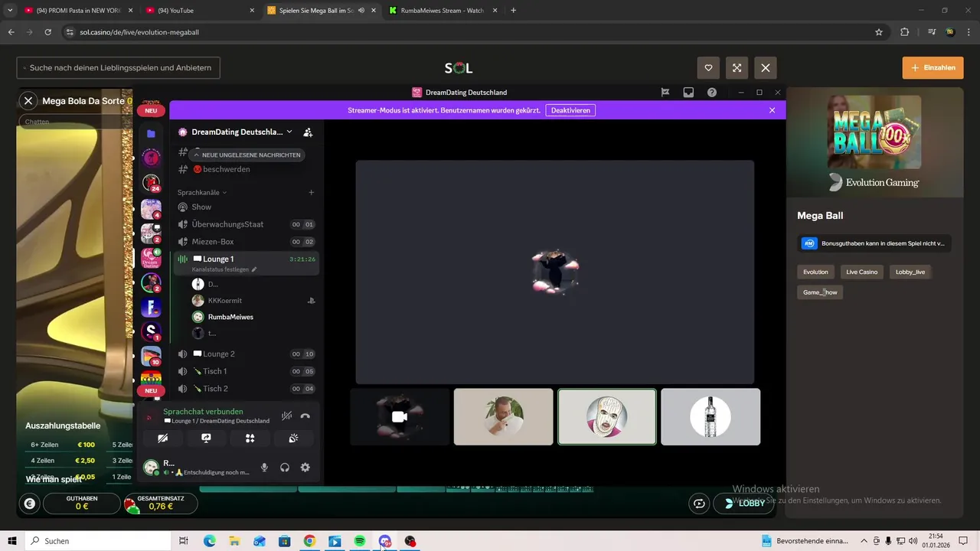Switch to RumbaMeiwes Stream tab
This screenshot has height=551, width=980.
pos(443,11)
